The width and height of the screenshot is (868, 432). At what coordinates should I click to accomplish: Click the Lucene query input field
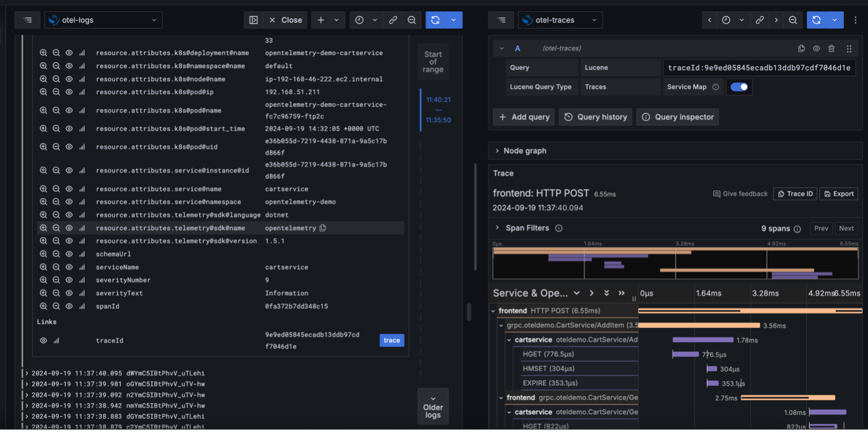(759, 68)
